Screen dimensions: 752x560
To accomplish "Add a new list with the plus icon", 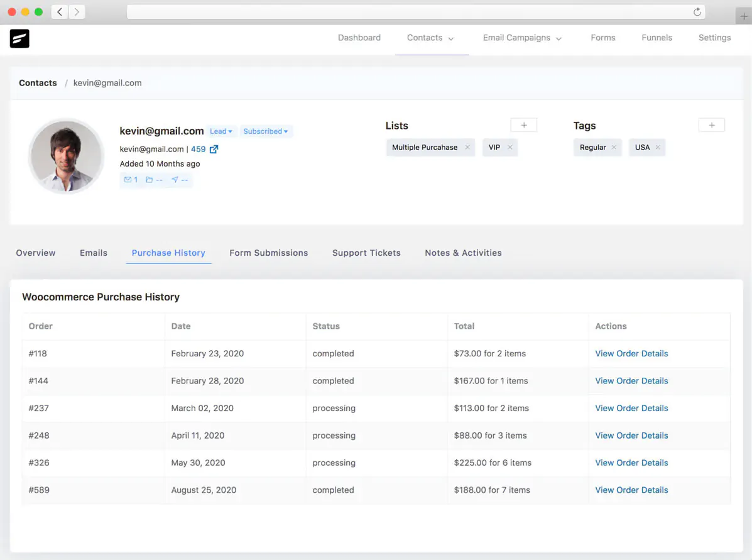I will (x=523, y=124).
